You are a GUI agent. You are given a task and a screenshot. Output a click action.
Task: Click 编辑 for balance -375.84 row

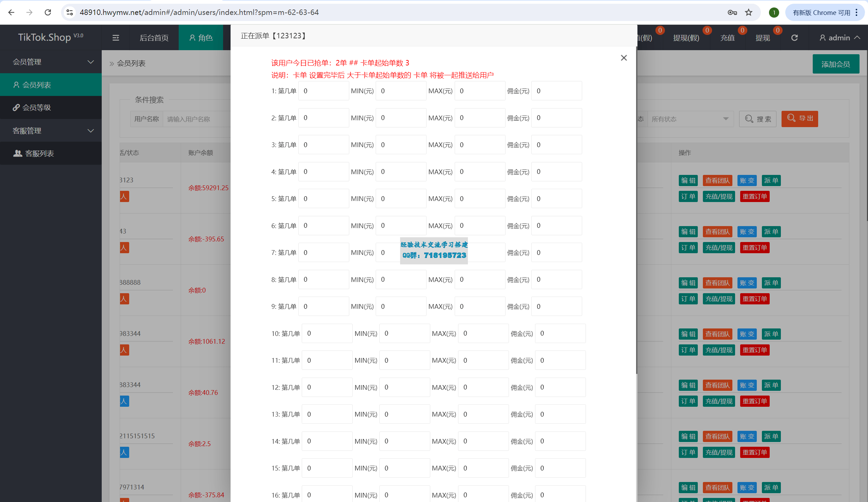[x=688, y=487]
